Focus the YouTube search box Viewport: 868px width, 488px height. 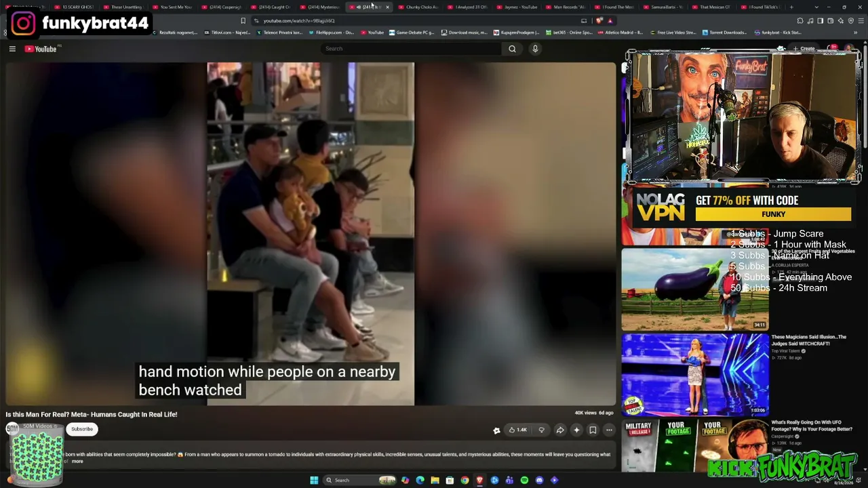[x=412, y=49]
